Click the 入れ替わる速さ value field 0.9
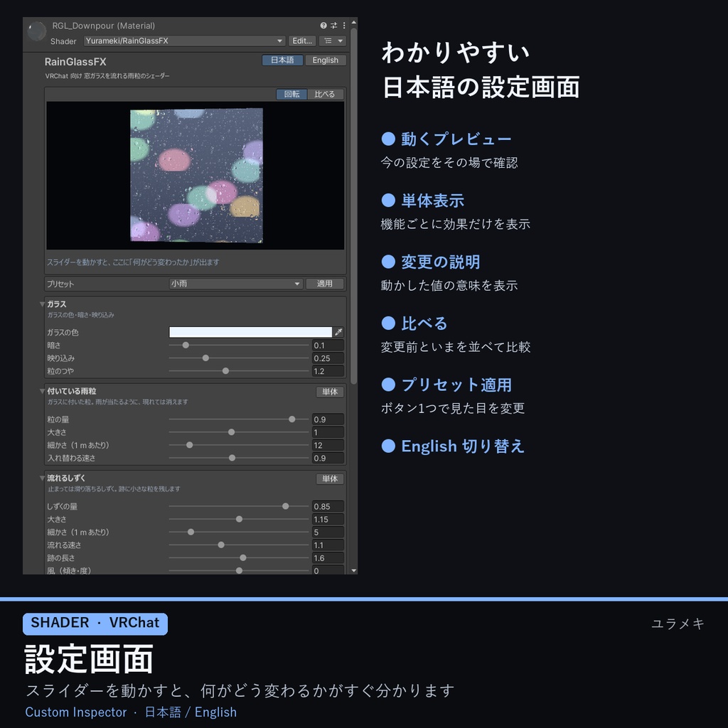The height and width of the screenshot is (728, 728). tap(328, 459)
